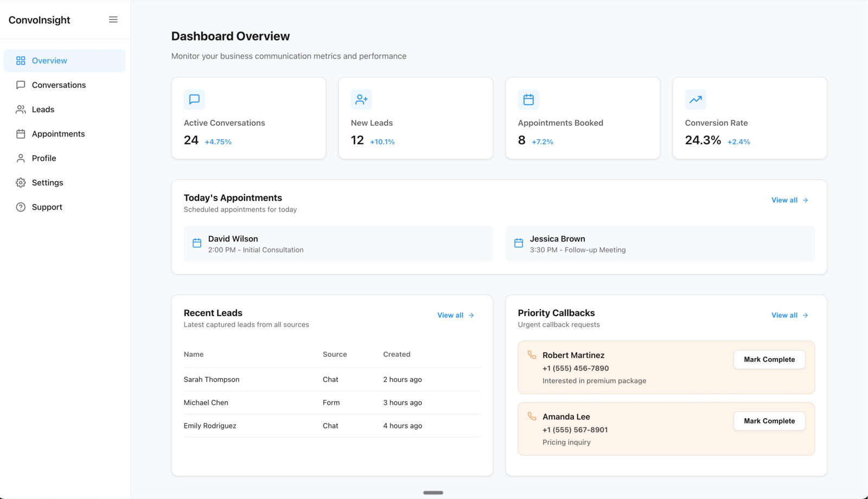Click the 24.3% conversion rate value
This screenshot has width=868, height=499.
(703, 140)
